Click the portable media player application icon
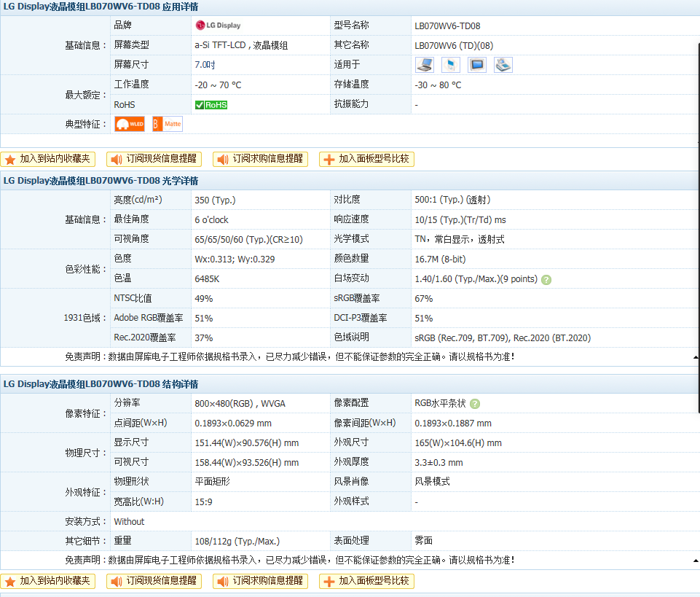Screen dimensions: 700x597 click(451, 65)
